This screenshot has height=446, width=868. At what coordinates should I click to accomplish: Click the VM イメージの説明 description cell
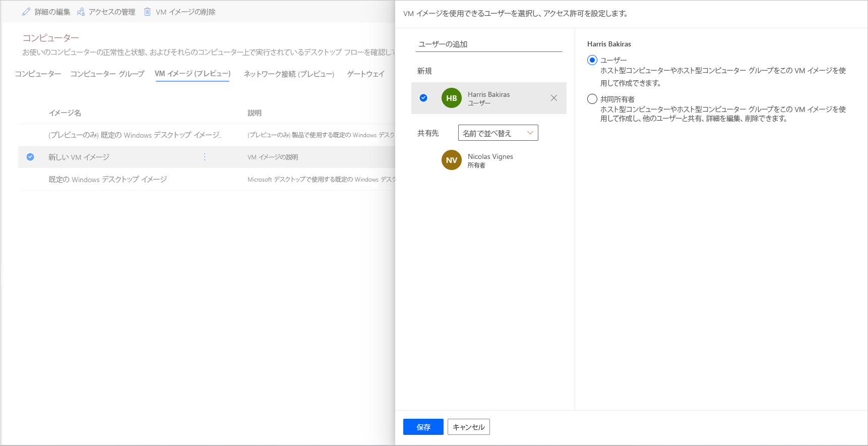273,157
